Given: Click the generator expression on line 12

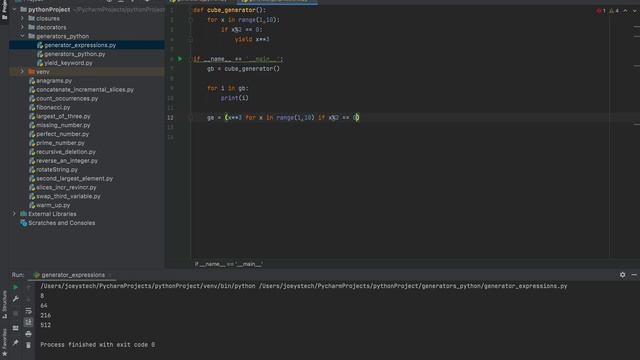Looking at the screenshot, I should click(x=291, y=118).
